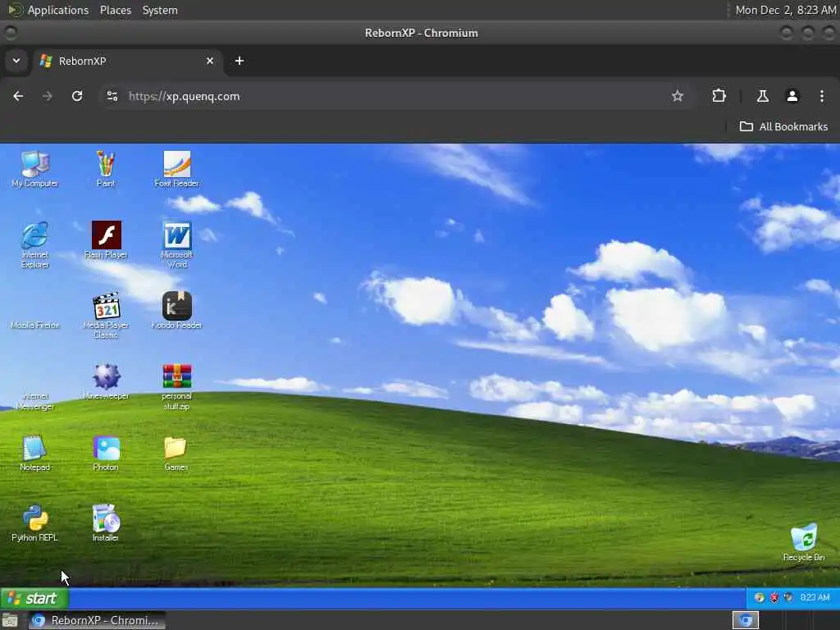Open the Places menu
840x630 pixels.
116,10
